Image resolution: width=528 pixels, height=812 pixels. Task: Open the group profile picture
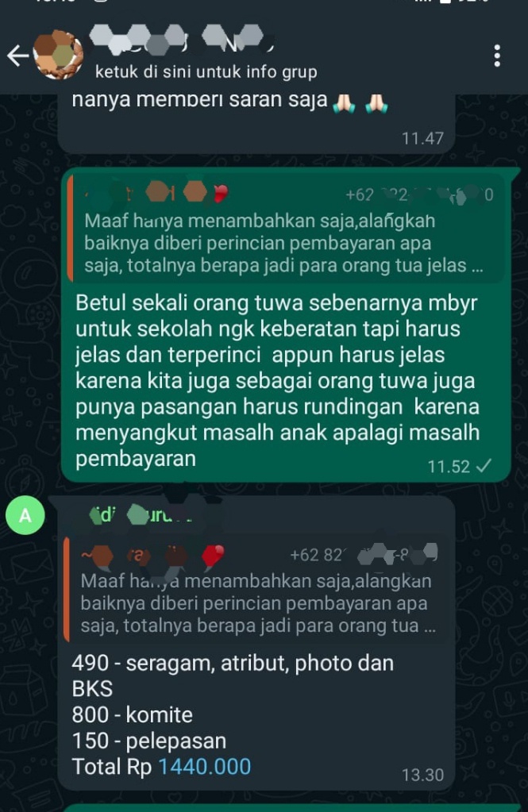(58, 54)
